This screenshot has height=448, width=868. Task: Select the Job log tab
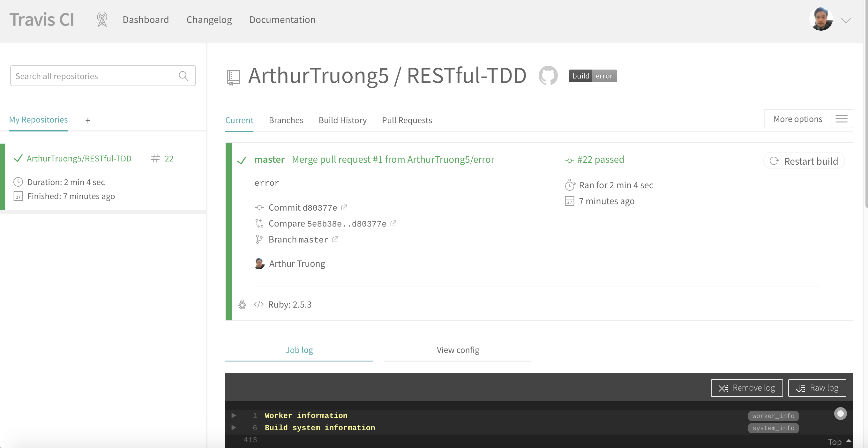coord(299,350)
